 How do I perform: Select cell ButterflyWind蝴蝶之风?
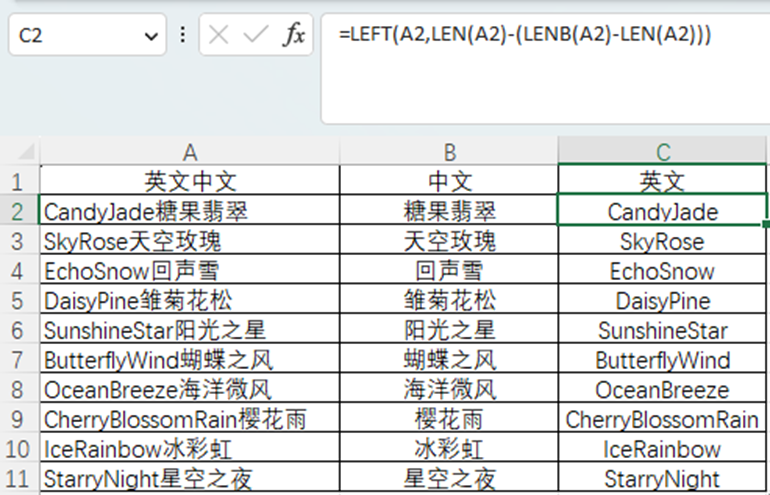[x=190, y=359]
